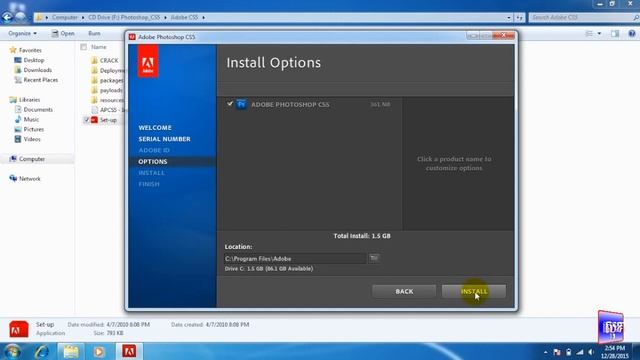Viewport: 640px width, 360px height.
Task: Toggle the select-all checkbox beside Name
Action: click(84, 47)
